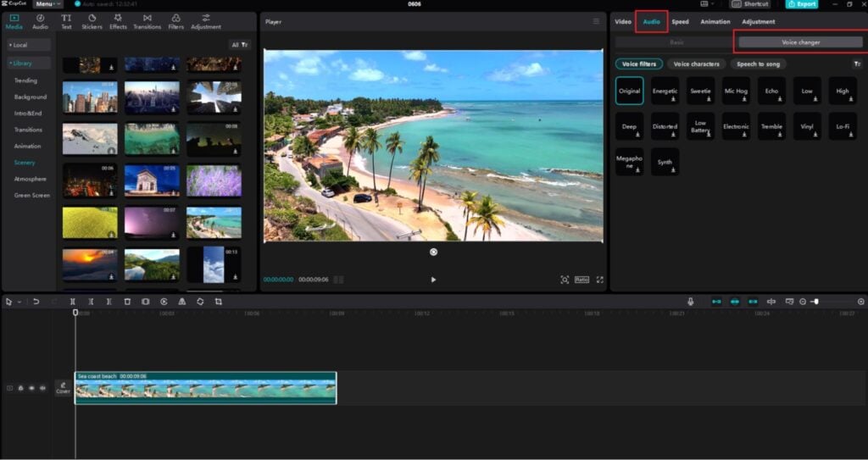868x460 pixels.
Task: Click the undo arrow in timeline toolbar
Action: click(x=36, y=302)
